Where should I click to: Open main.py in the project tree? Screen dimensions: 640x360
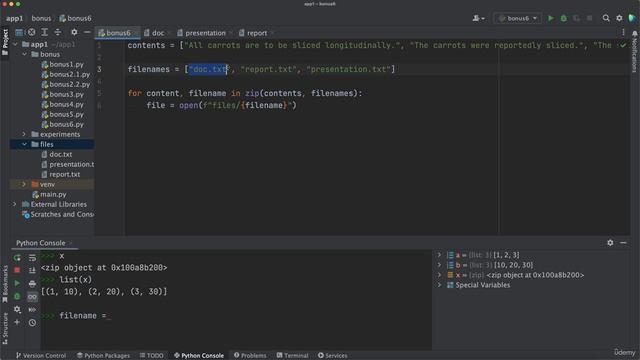(53, 194)
